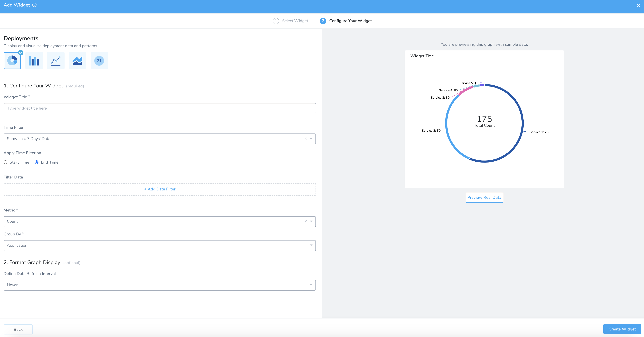Clear the Time Filter selection
This screenshot has width=644, height=337.
coord(306,139)
